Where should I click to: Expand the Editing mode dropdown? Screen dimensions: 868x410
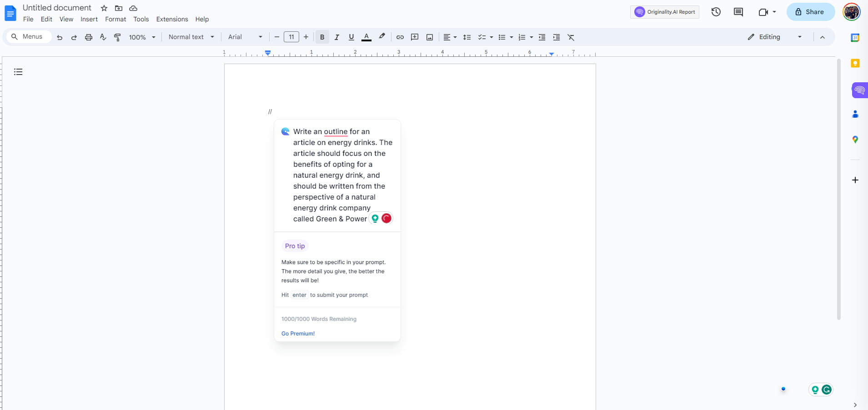799,37
